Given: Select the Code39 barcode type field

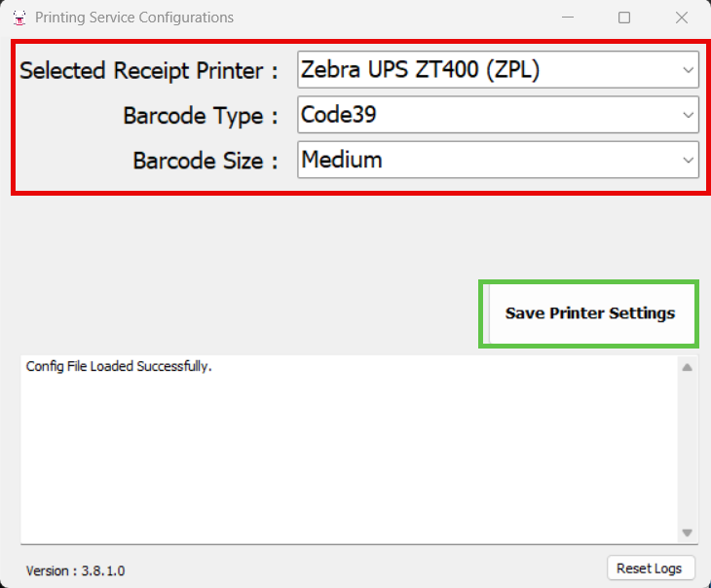Looking at the screenshot, I should click(x=498, y=115).
